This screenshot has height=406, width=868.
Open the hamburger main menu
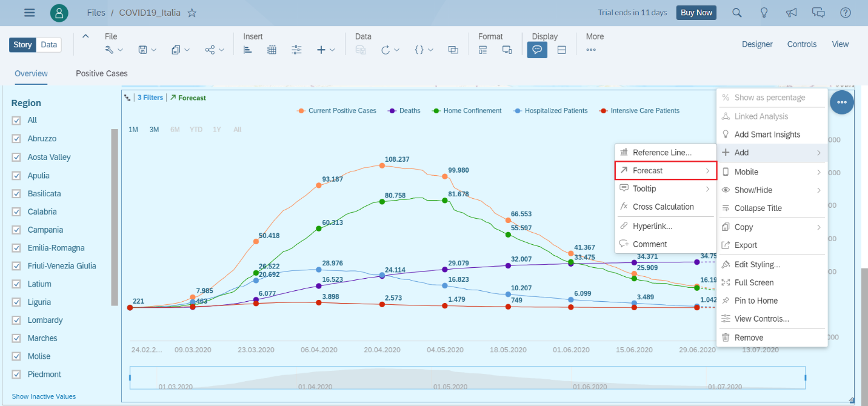pos(29,13)
